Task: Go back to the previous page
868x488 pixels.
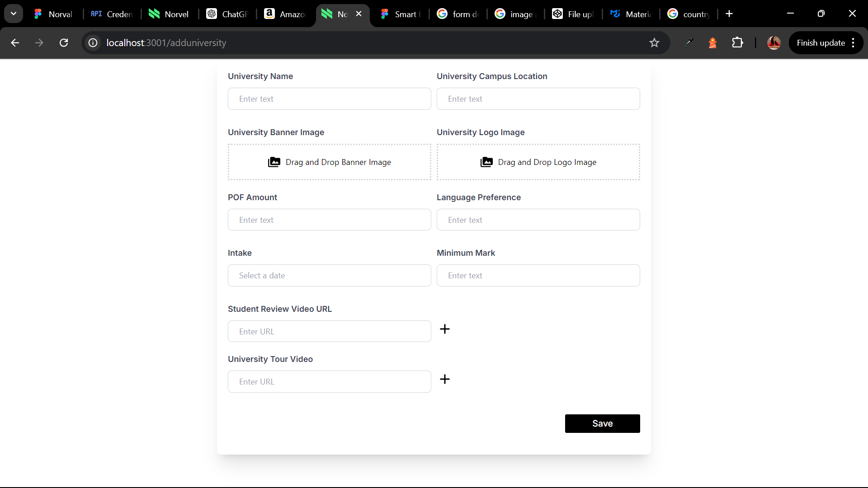Action: coord(15,43)
